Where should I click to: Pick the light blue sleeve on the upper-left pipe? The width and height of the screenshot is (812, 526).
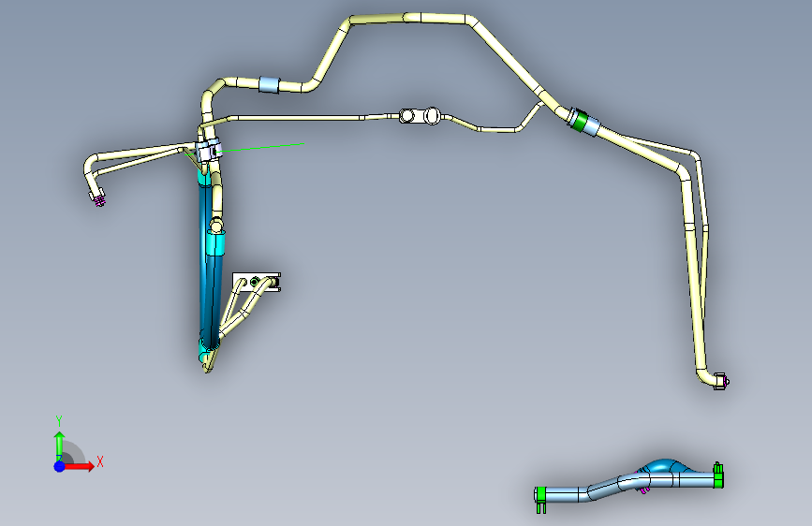coord(270,85)
